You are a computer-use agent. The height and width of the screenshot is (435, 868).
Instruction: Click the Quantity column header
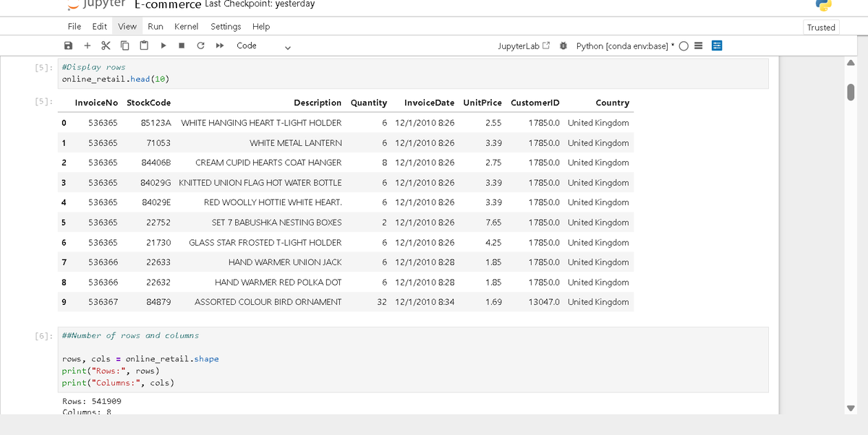pos(369,103)
